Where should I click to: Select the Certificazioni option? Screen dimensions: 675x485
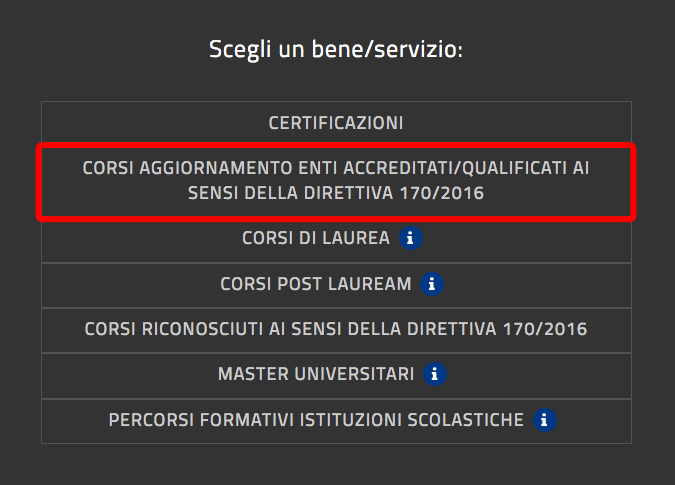point(336,123)
